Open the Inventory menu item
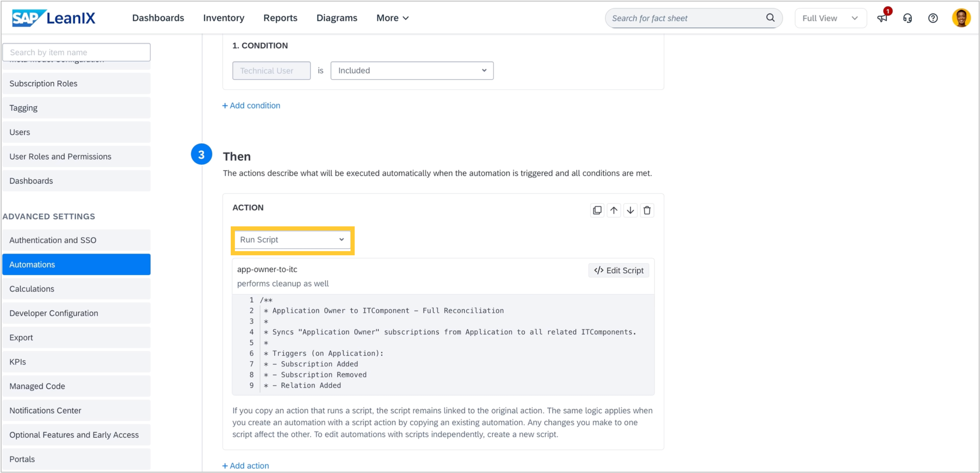The width and height of the screenshot is (980, 473). (x=223, y=18)
